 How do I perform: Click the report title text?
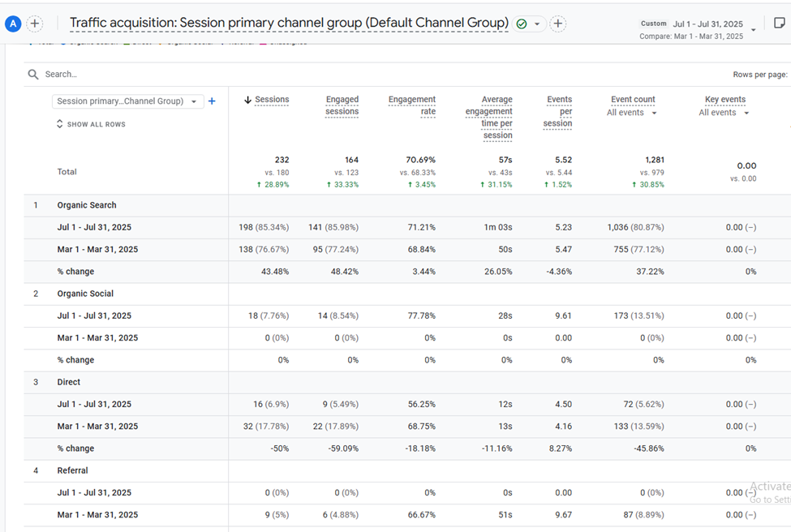pyautogui.click(x=289, y=23)
